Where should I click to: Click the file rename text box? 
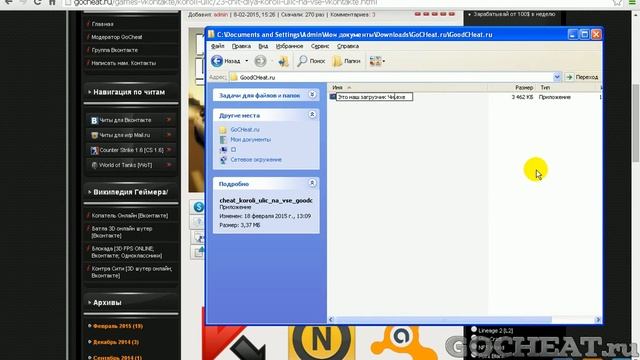374,97
